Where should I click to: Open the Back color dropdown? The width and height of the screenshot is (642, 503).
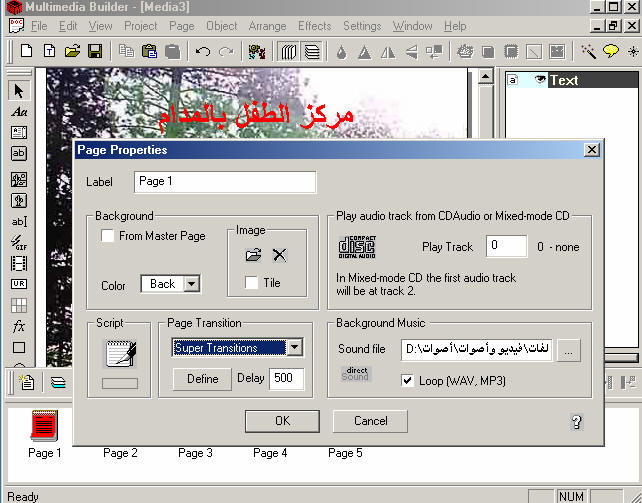[192, 283]
